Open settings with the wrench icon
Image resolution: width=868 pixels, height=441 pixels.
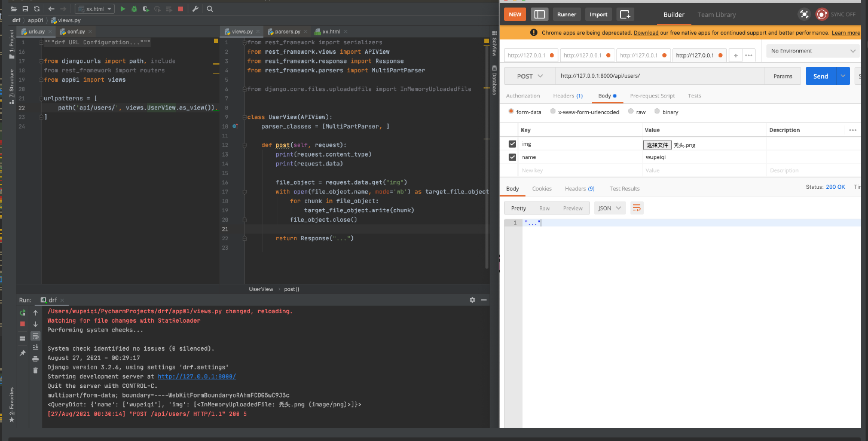[195, 9]
